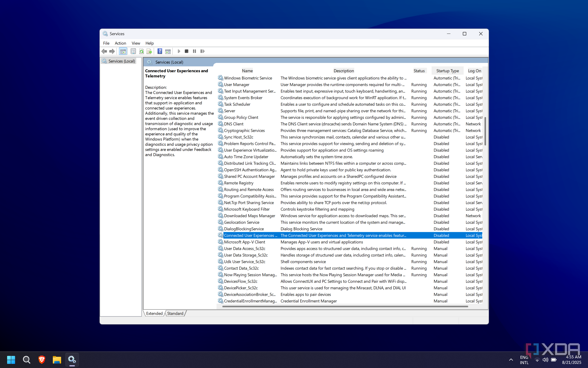Screen dimensions: 588x368
Task: Click the green Refresh toolbar icon
Action: [x=141, y=51]
